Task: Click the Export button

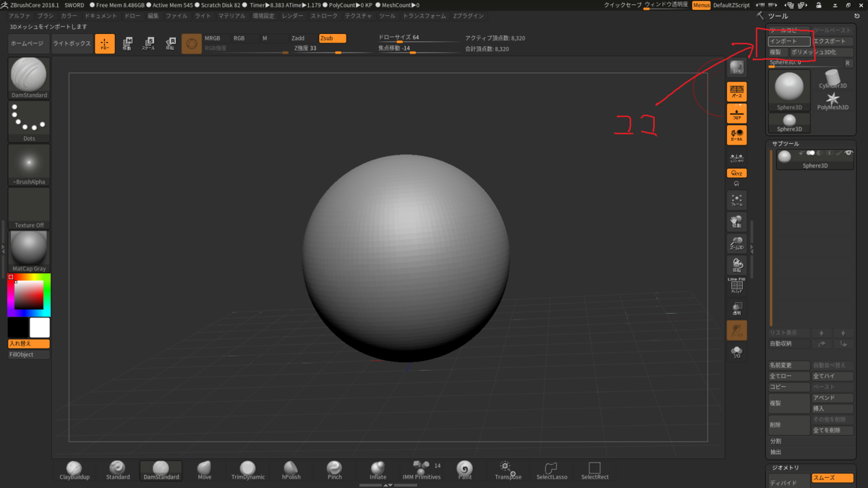Action: [x=833, y=41]
